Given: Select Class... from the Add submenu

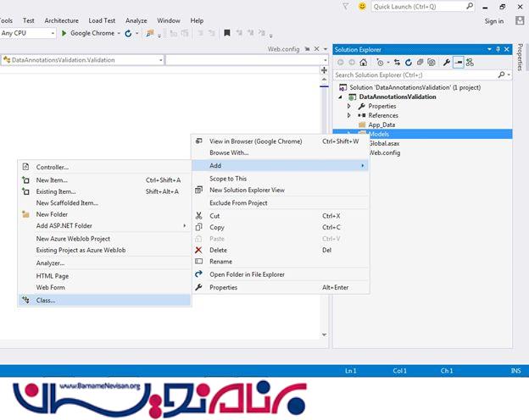Looking at the screenshot, I should pyautogui.click(x=46, y=300).
